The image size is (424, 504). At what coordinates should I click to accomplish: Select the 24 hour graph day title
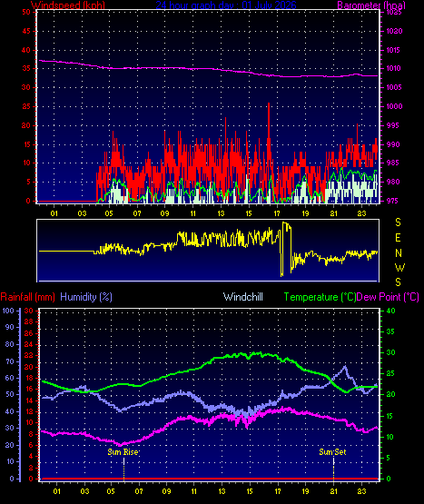226,5
